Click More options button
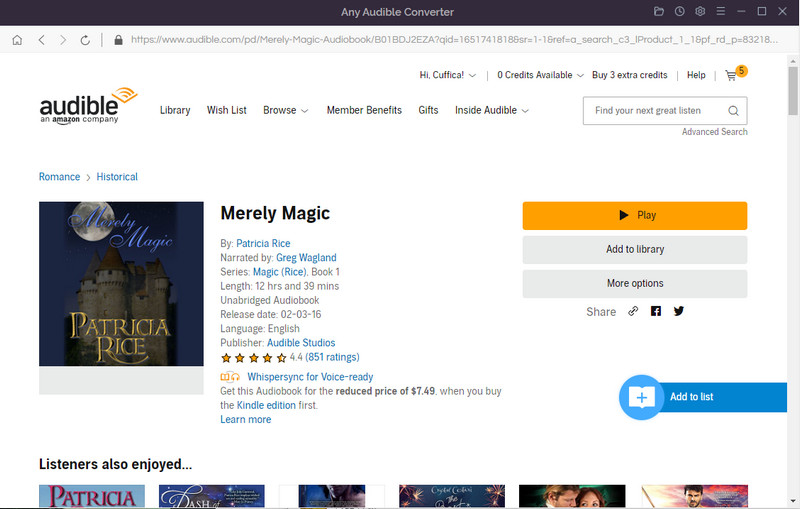This screenshot has height=509, width=800. pyautogui.click(x=635, y=284)
